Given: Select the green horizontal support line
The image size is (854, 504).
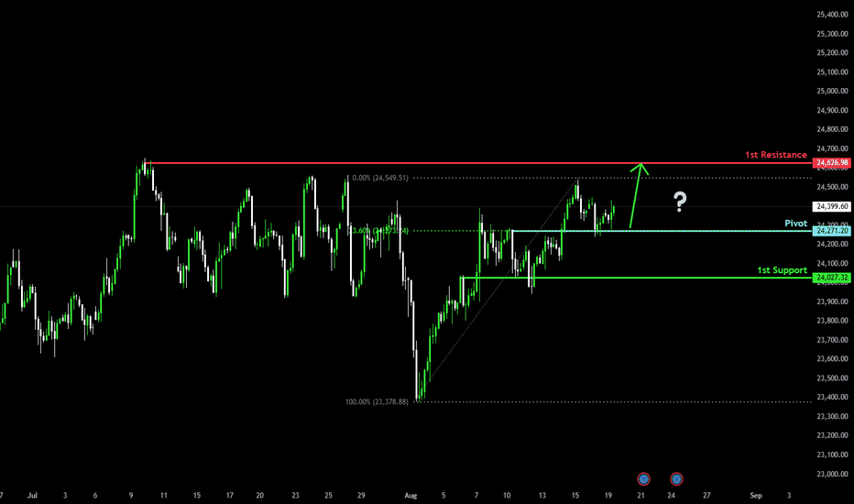Looking at the screenshot, I should tap(636, 278).
